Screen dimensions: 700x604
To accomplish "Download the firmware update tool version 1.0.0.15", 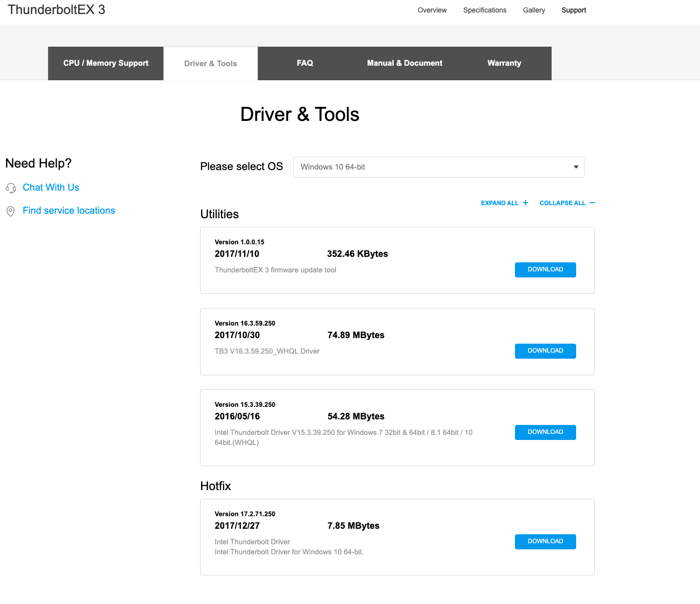I will pyautogui.click(x=545, y=269).
